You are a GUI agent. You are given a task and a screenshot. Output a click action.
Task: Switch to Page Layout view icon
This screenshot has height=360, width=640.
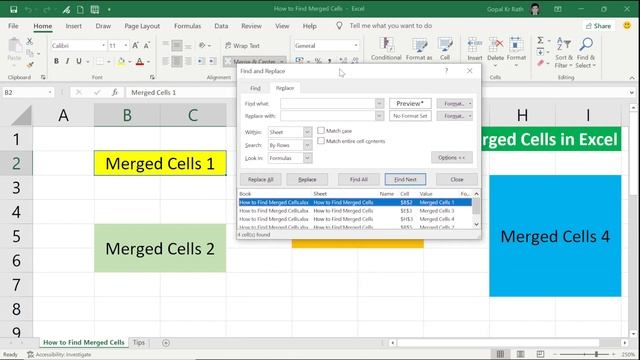click(x=520, y=354)
